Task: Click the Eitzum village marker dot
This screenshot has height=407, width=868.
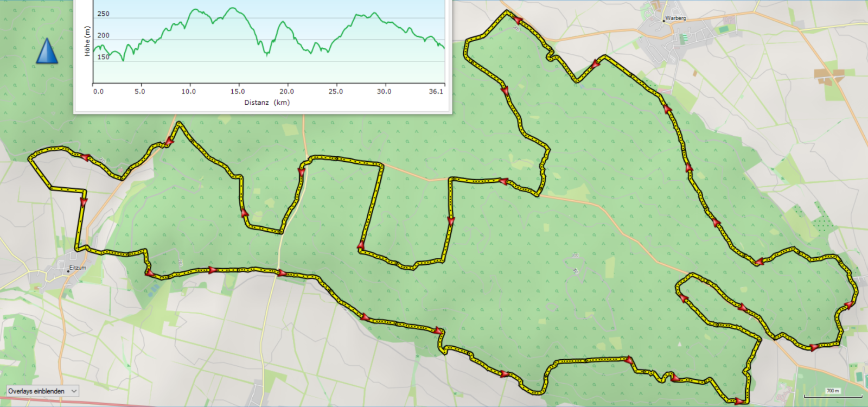Action: click(67, 270)
